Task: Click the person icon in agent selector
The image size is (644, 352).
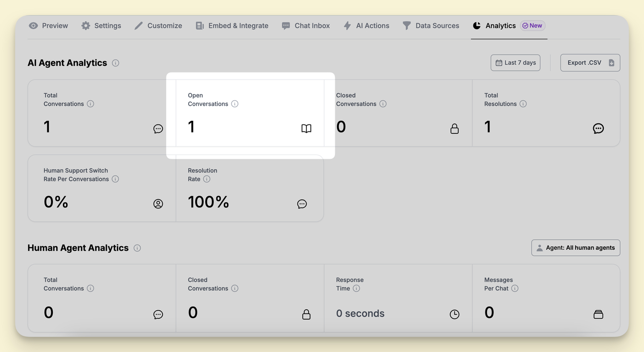Action: tap(540, 248)
